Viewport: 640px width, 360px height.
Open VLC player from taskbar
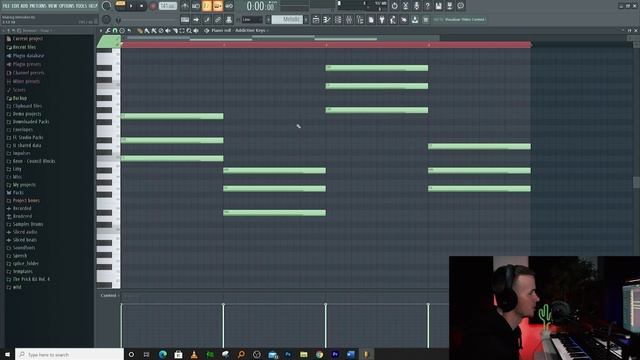tap(194, 354)
